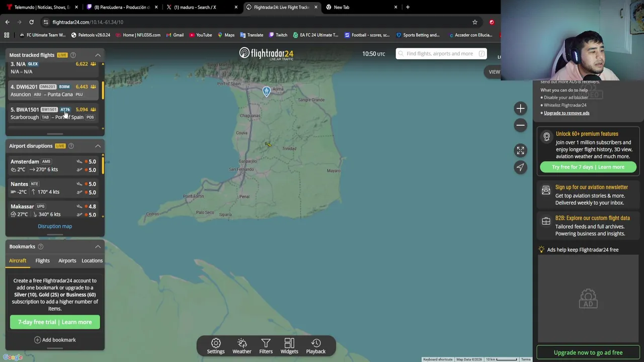Open B2B custom flight data link
This screenshot has width=644, height=362.
click(x=593, y=218)
